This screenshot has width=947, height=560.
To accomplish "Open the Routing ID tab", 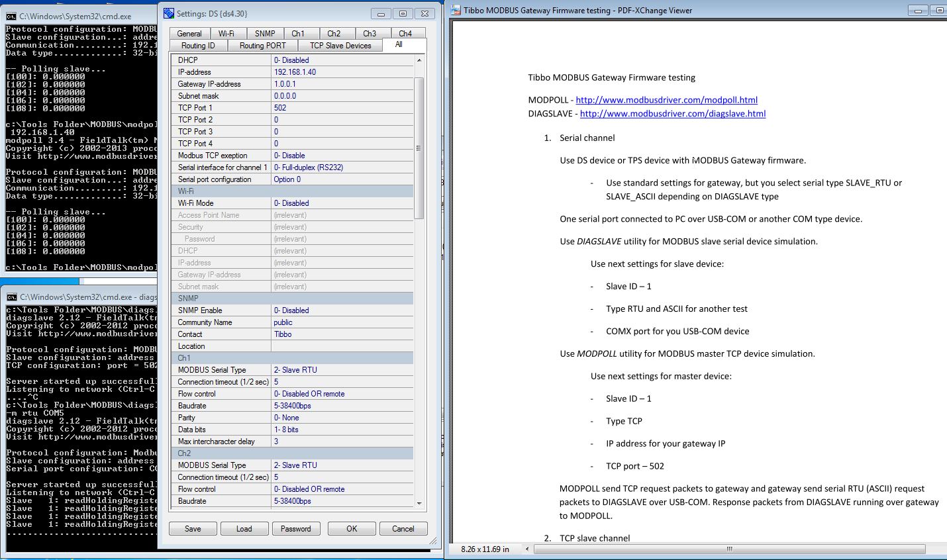I will pos(199,46).
